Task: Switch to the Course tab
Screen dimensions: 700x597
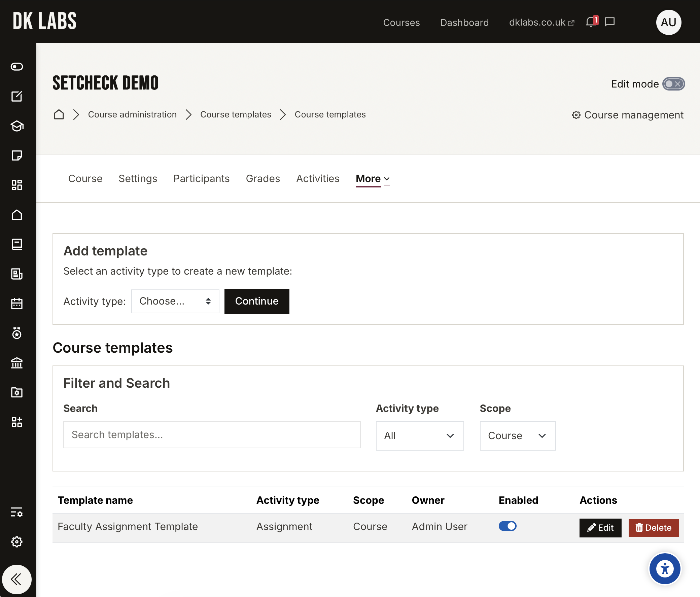Action: pos(85,179)
